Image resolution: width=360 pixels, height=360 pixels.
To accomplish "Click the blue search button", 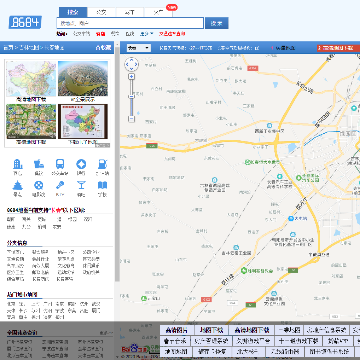I will coord(217,23).
